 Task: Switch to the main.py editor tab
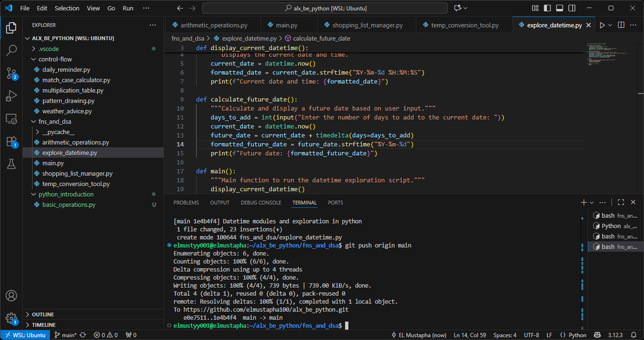289,25
